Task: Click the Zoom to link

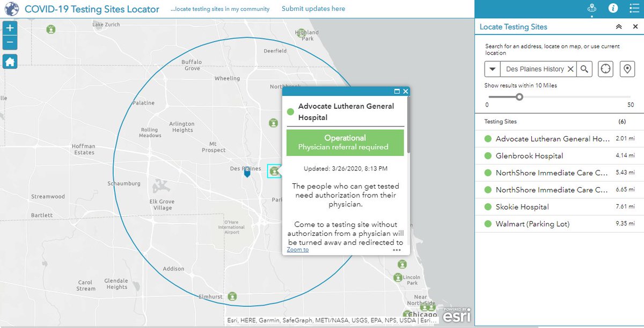Action: click(x=298, y=249)
